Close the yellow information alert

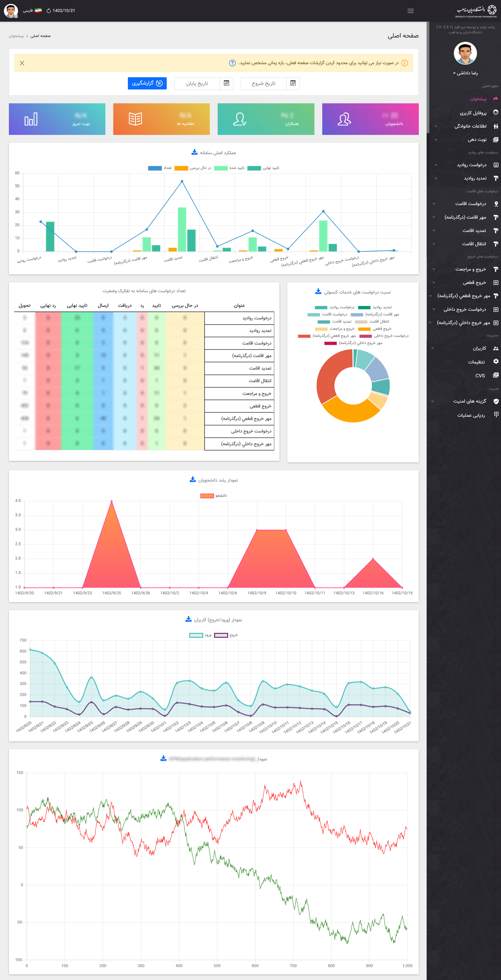[22, 63]
